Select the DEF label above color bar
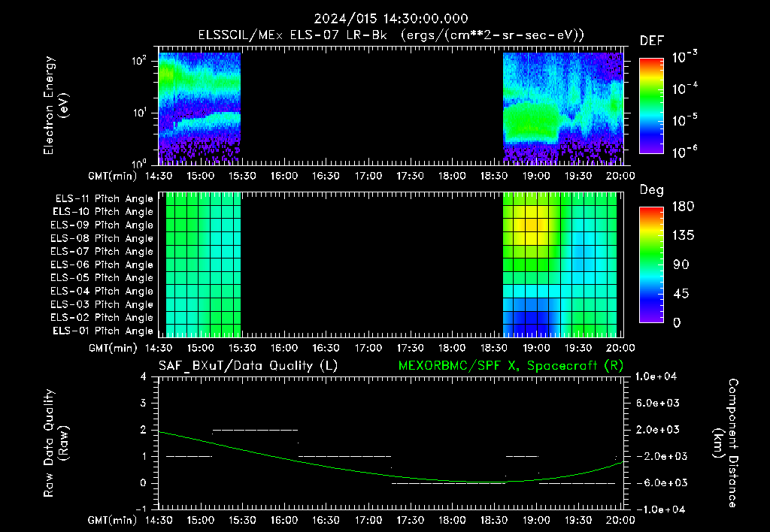 (652, 41)
